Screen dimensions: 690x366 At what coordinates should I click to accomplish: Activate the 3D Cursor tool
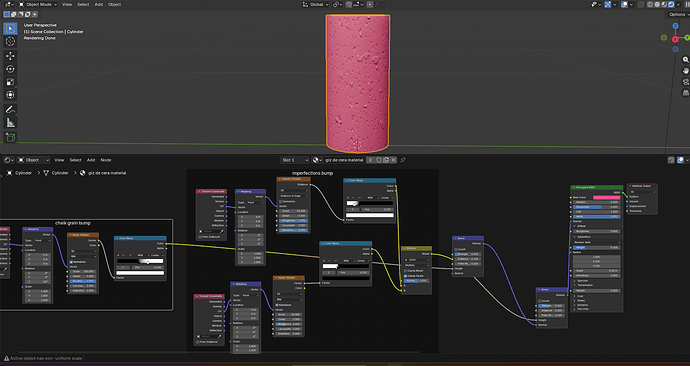[x=10, y=41]
